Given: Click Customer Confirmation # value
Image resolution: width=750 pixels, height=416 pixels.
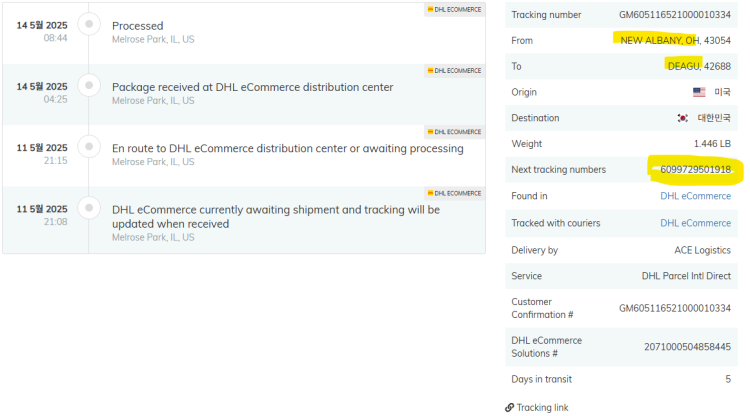Looking at the screenshot, I should click(675, 308).
